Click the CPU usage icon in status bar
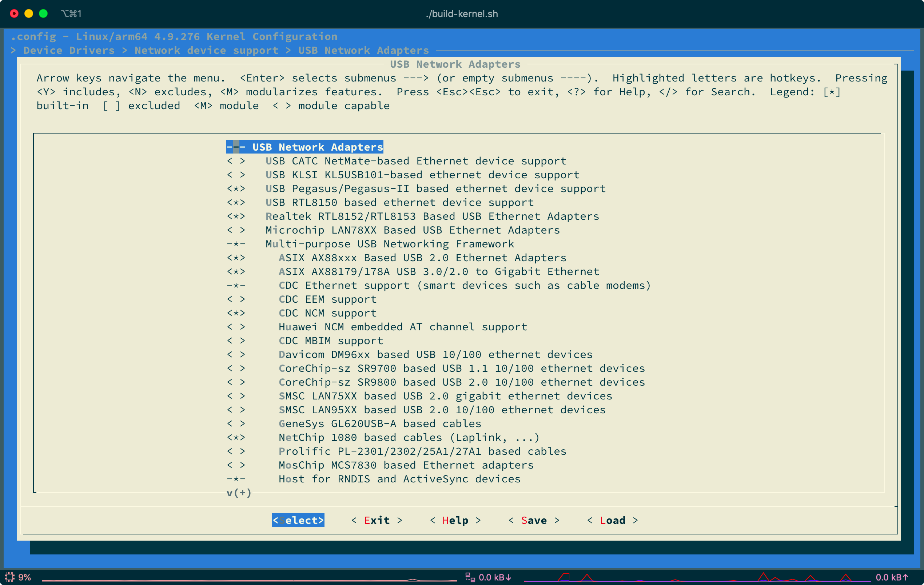Image resolution: width=924 pixels, height=585 pixels. (9, 577)
